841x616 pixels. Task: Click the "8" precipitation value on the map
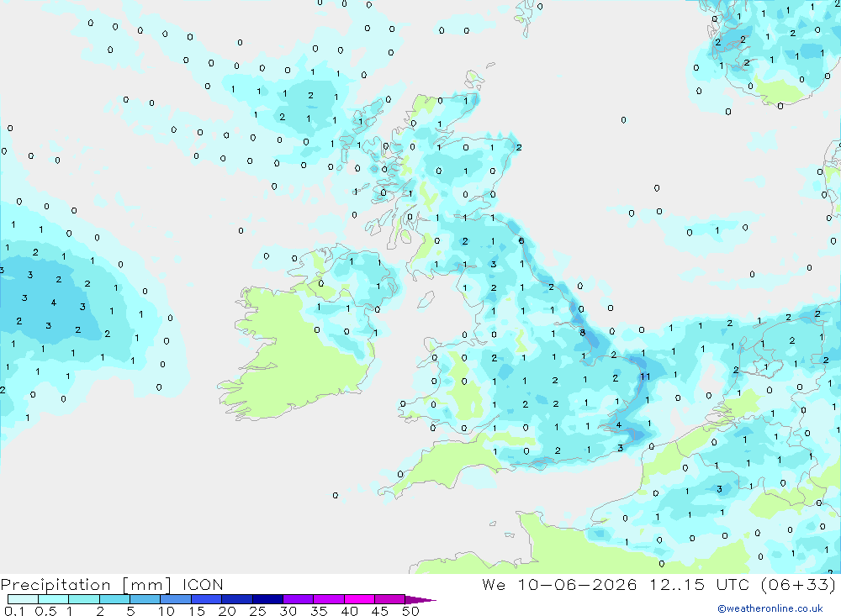(x=583, y=333)
